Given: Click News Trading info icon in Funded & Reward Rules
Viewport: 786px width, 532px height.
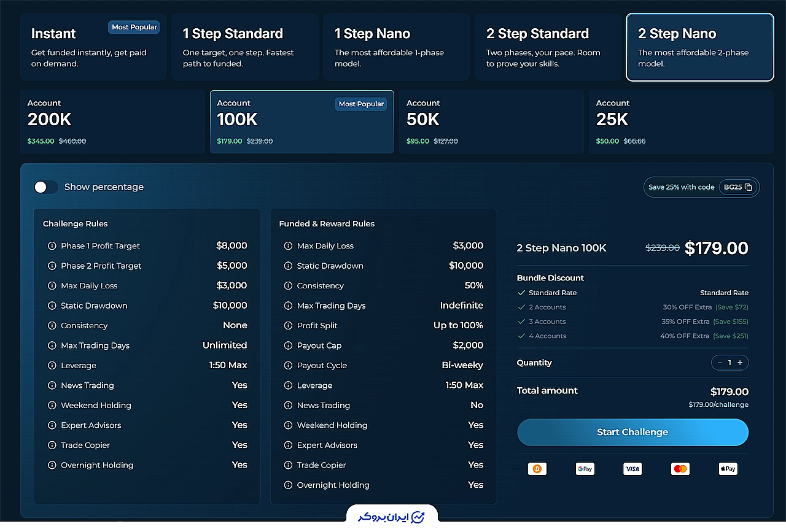Looking at the screenshot, I should [288, 406].
